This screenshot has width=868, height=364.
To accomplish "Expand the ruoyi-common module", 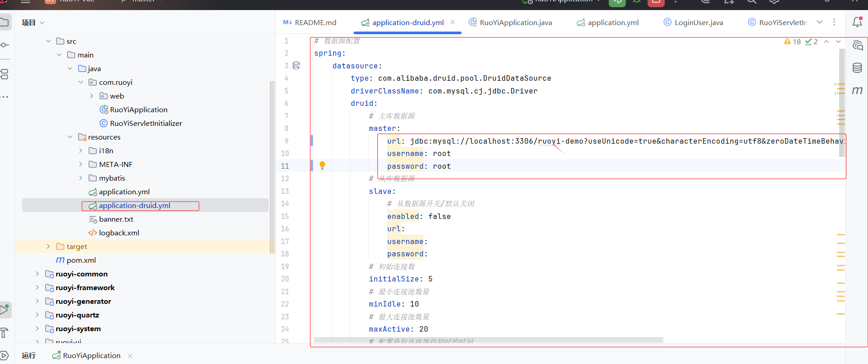I will pos(37,274).
